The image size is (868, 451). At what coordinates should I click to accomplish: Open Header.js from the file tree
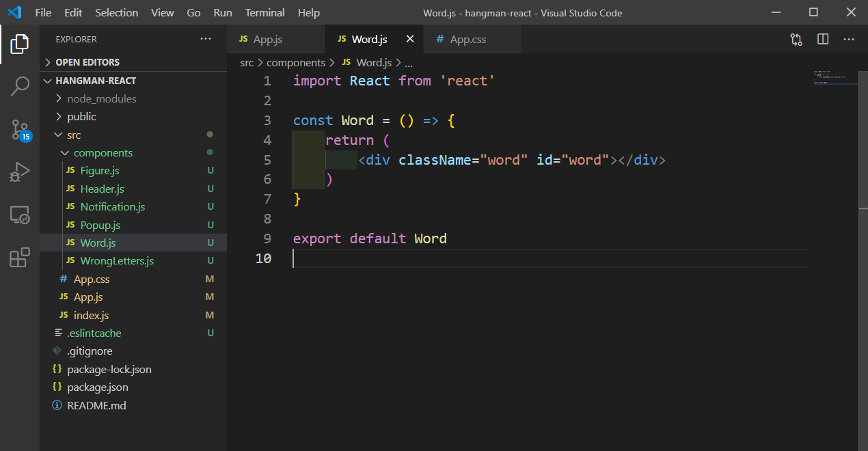133,189
